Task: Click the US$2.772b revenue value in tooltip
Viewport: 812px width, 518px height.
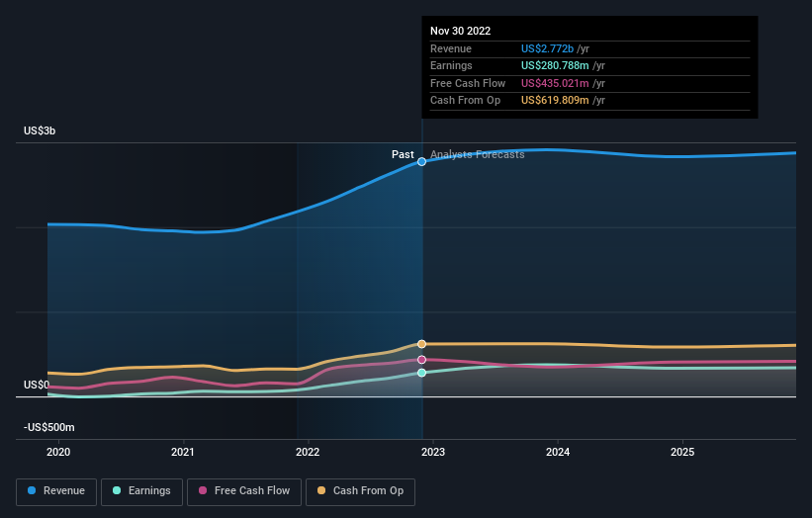Action: coord(547,48)
